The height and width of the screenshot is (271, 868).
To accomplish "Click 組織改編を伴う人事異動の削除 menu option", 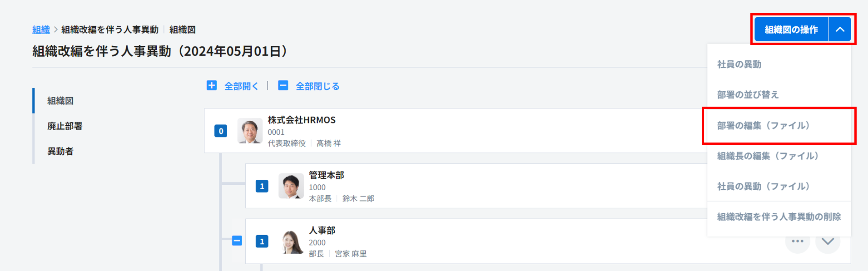I will 779,217.
